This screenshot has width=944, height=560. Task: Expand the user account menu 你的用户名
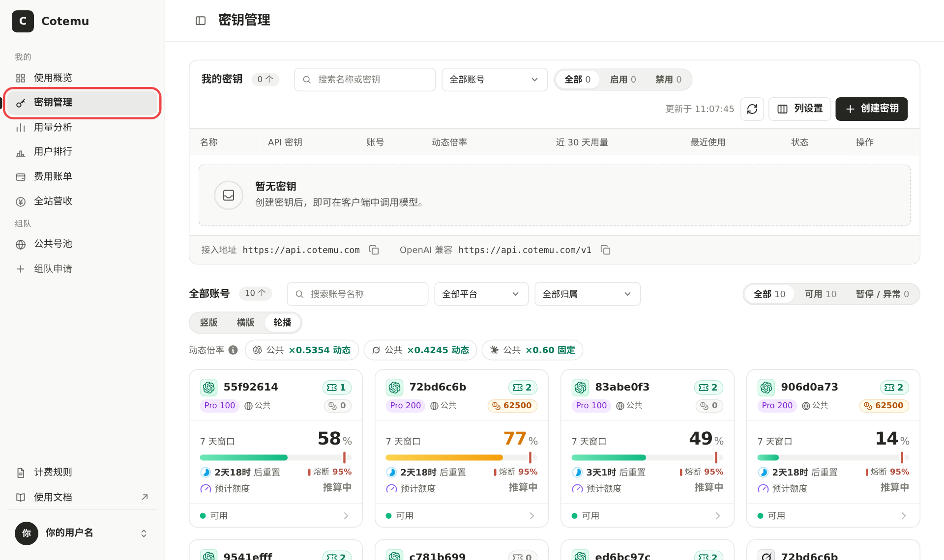82,533
